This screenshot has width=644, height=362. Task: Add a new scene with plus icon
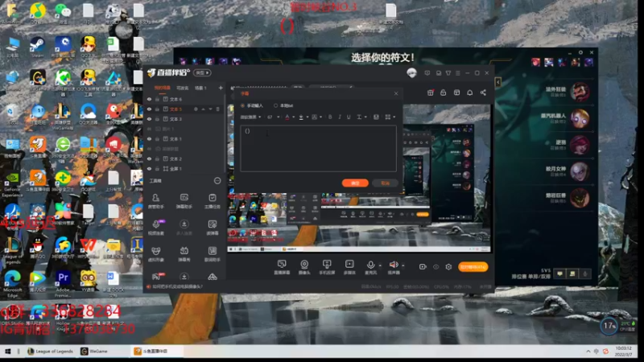[221, 88]
